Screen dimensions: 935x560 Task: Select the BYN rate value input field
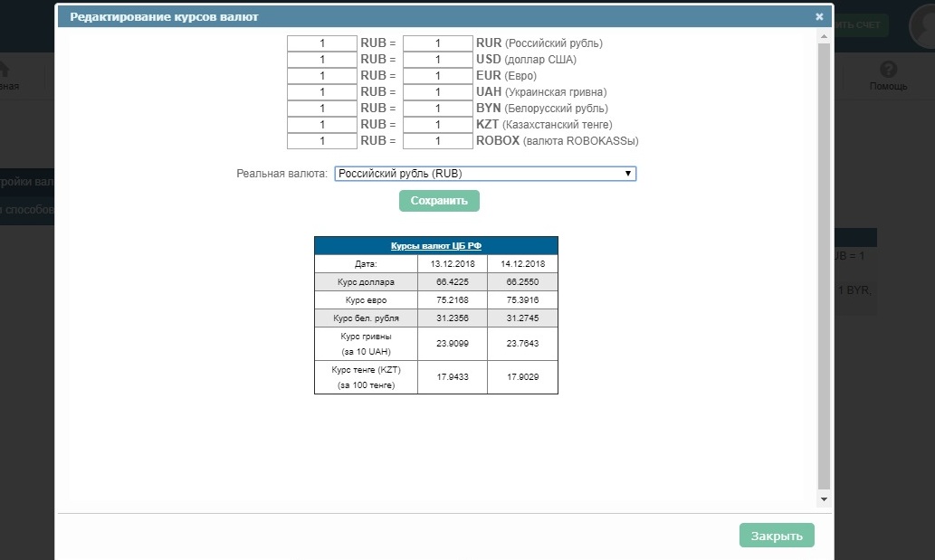438,109
